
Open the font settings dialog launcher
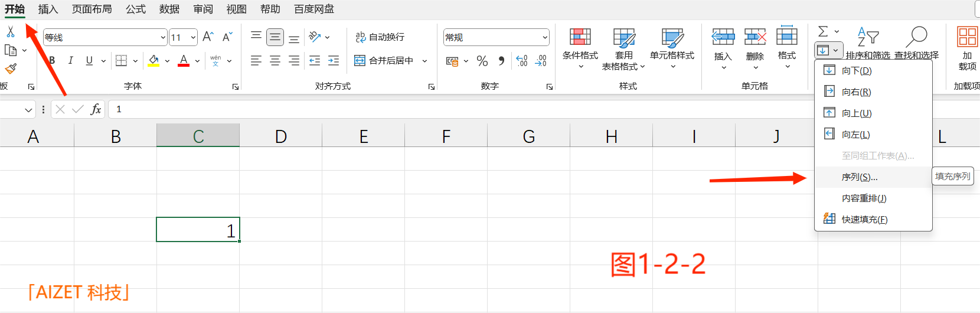(235, 87)
